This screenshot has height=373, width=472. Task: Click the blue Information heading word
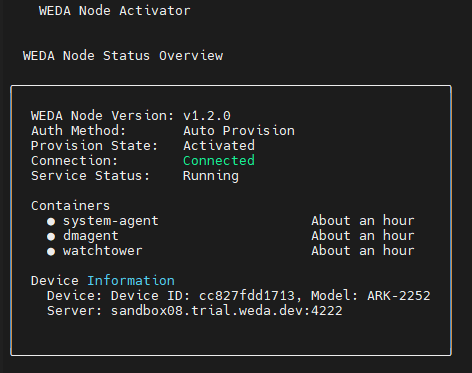131,281
